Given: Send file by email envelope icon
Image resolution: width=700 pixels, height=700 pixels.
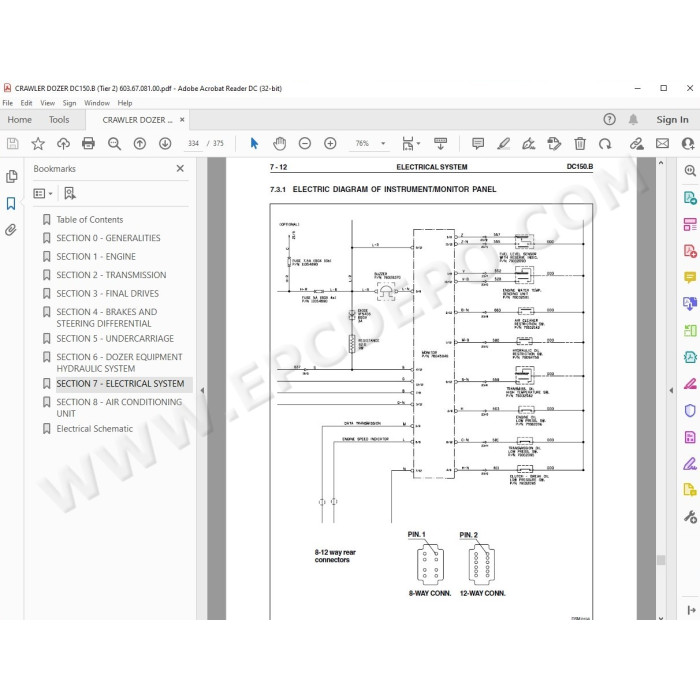Looking at the screenshot, I should point(662,143).
